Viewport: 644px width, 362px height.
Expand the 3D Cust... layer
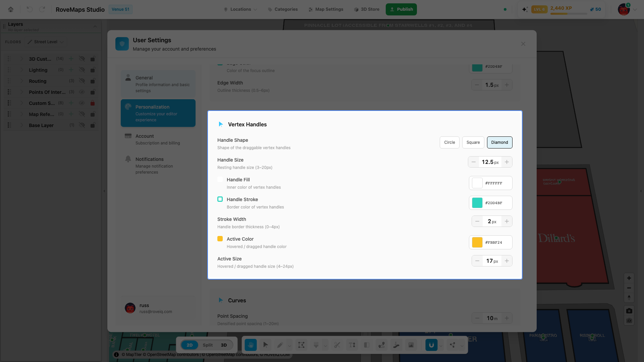[x=21, y=59]
